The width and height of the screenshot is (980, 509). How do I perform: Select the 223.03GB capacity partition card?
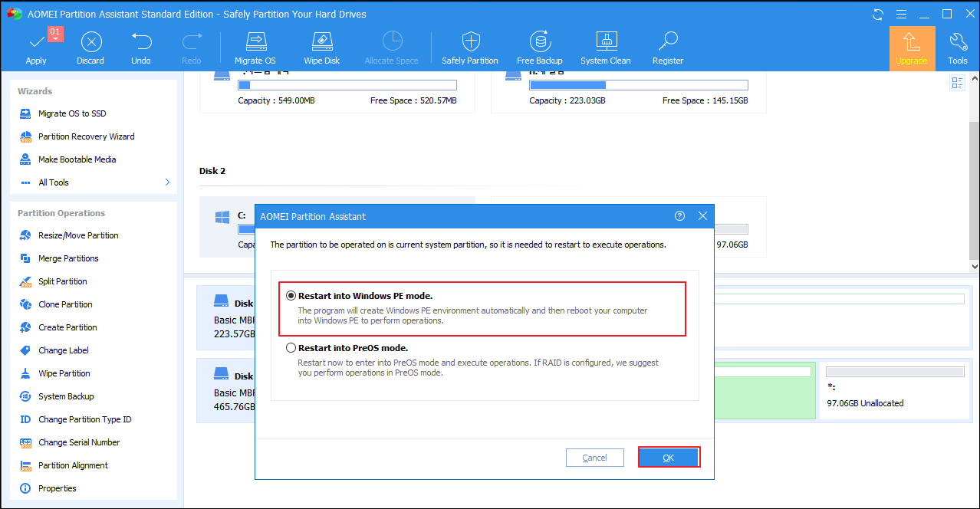tap(628, 92)
